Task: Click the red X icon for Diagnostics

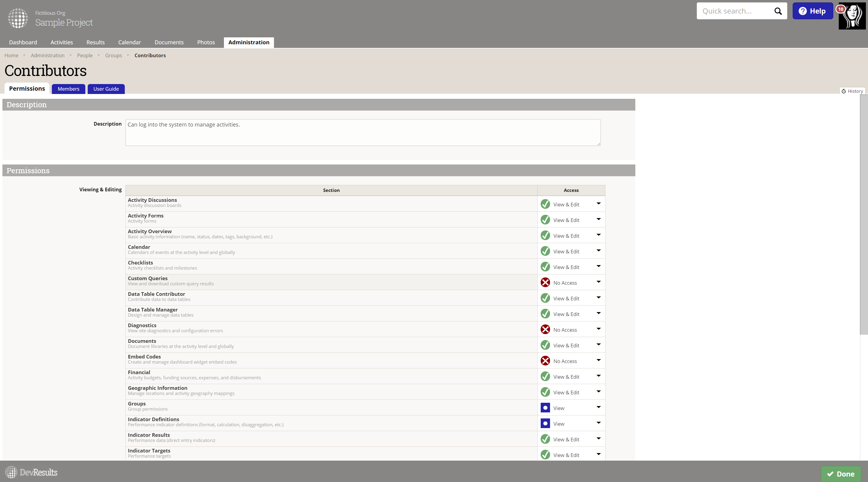Action: click(x=545, y=329)
